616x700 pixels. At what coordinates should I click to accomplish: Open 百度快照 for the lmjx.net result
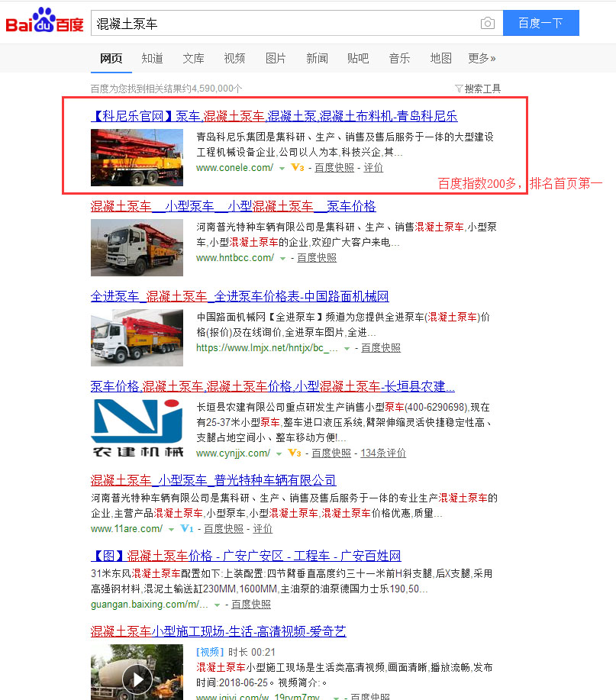click(x=381, y=348)
